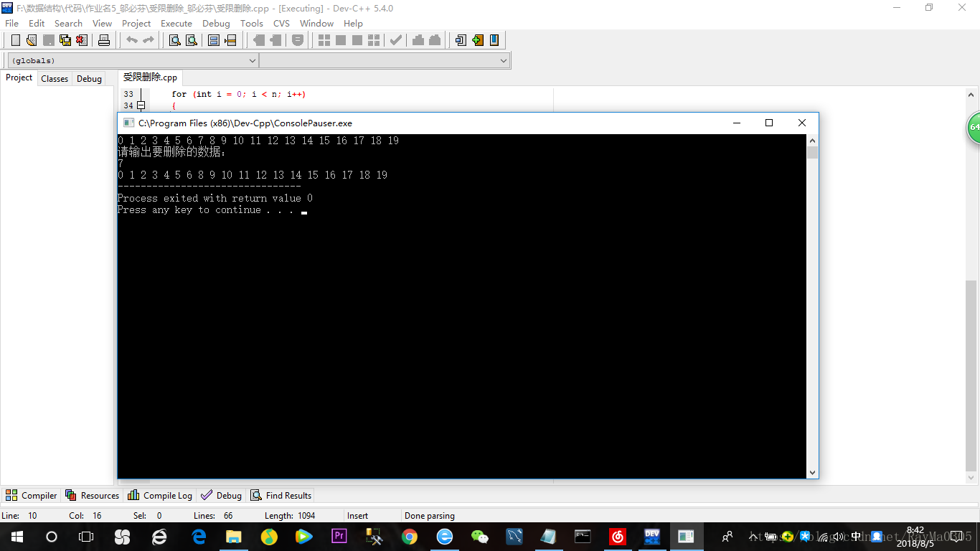This screenshot has height=551, width=980.
Task: Click the Undo arrow toolbar icon
Action: click(132, 40)
